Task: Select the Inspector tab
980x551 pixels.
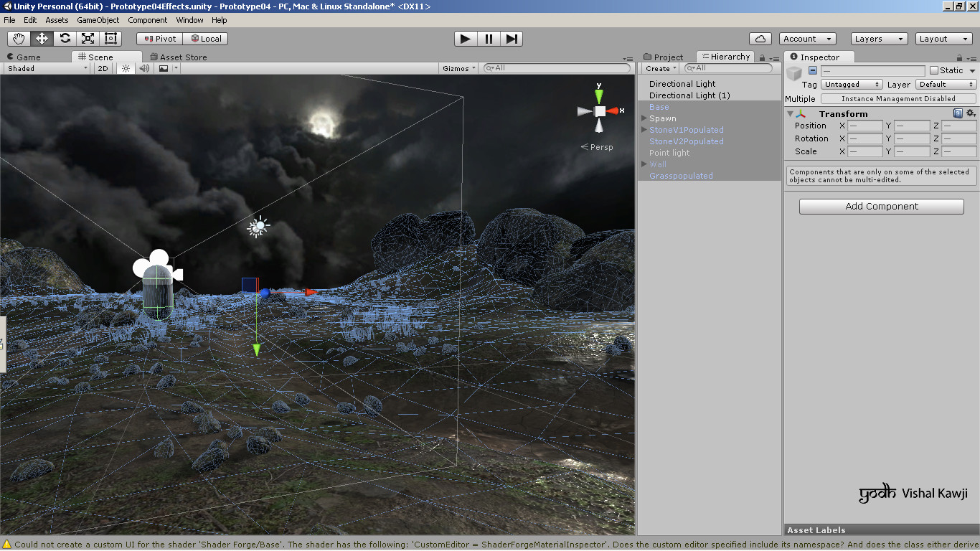Action: click(x=819, y=57)
